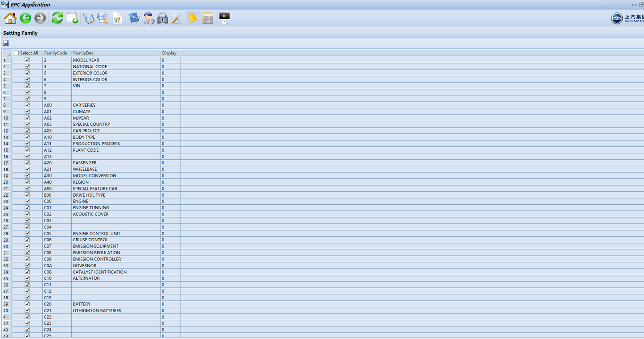Toggle checkbox for LITHIUM ION BATTERIES
The height and width of the screenshot is (339, 644).
[x=27, y=310]
